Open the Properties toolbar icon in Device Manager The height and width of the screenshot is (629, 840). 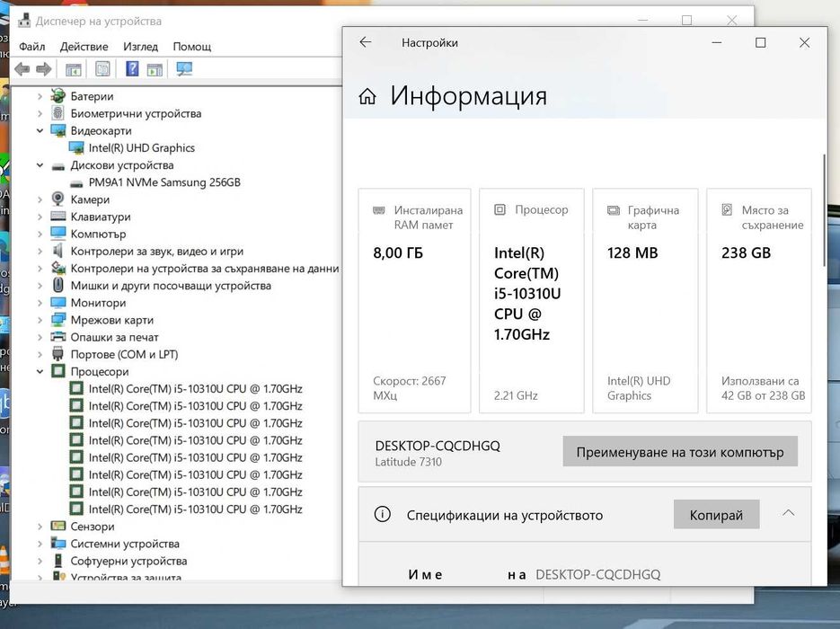pyautogui.click(x=102, y=68)
